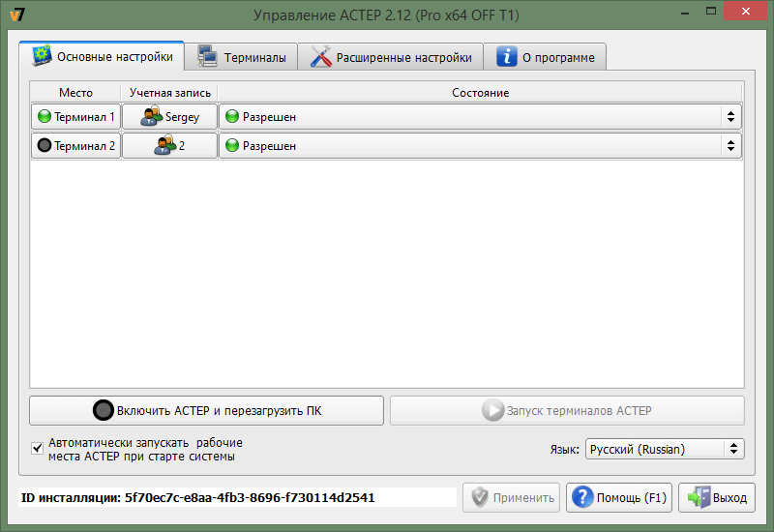Click the Применить button
This screenshot has height=532, width=774.
click(x=511, y=497)
